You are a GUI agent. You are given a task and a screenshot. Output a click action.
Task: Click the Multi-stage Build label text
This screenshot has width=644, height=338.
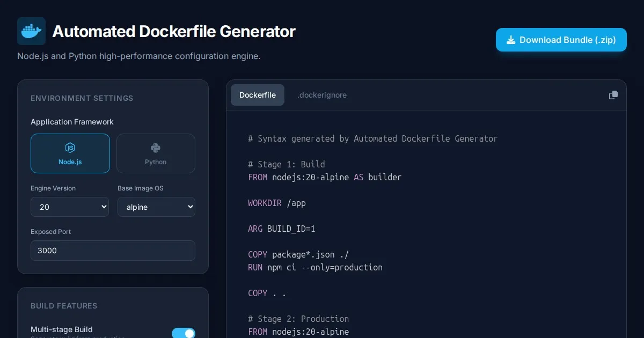point(62,329)
